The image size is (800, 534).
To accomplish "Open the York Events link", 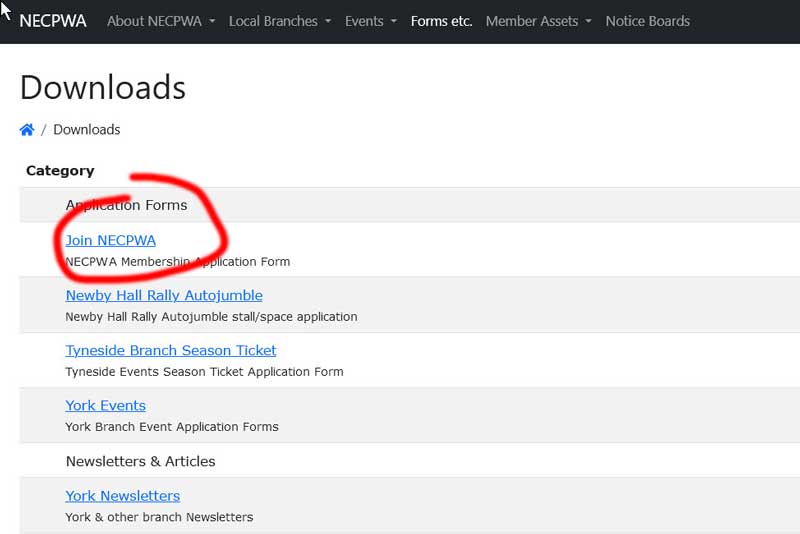I will pos(106,405).
